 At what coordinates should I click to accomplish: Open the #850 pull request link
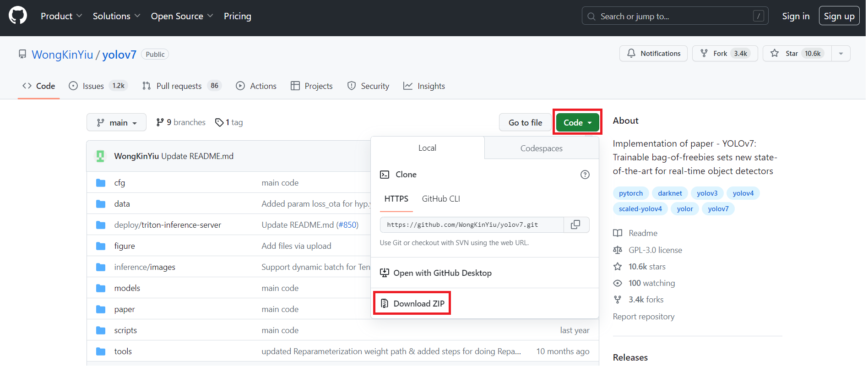[x=347, y=225]
